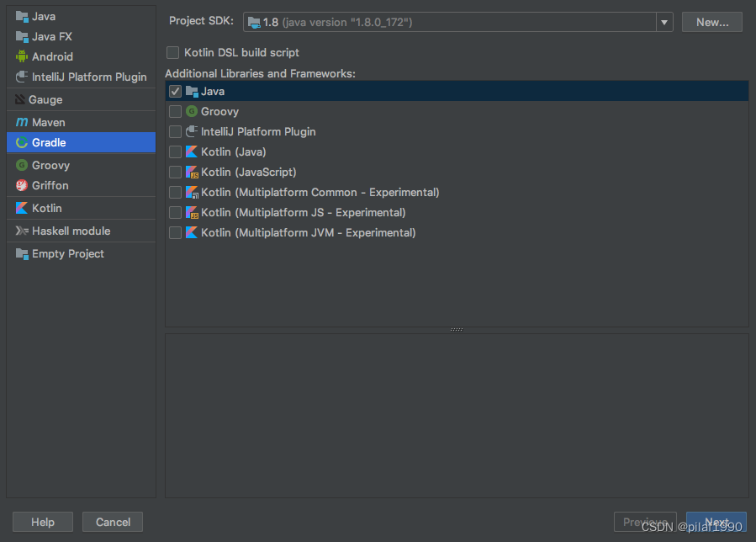756x542 pixels.
Task: Click IntelliJ Platform Plugin icon in frameworks list
Action: click(192, 131)
